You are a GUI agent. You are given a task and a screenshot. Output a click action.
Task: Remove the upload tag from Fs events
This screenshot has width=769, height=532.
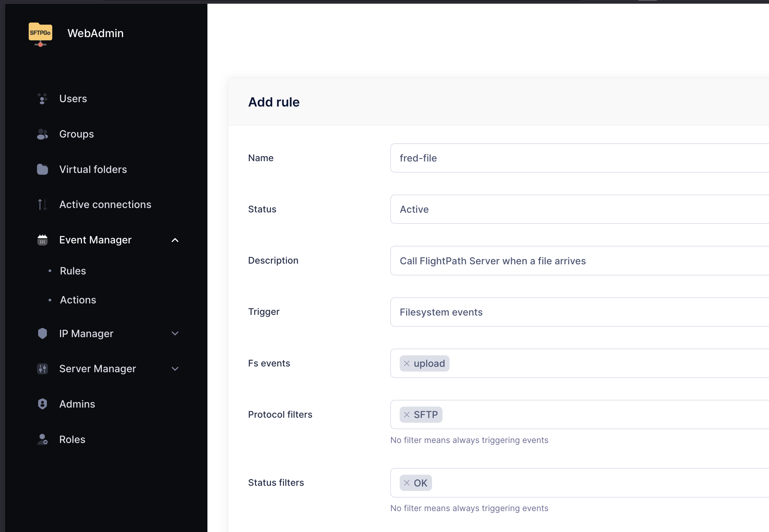407,363
